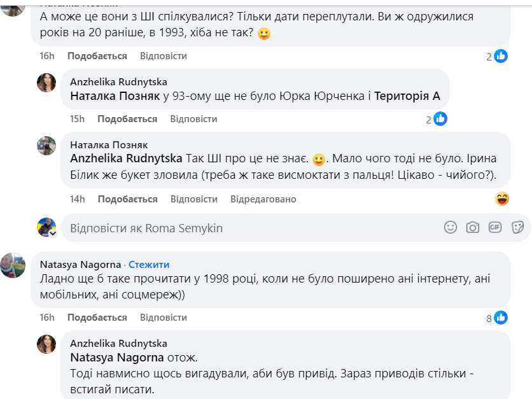Viewport: 532px width, 399px height.
Task: Open the like reaction on the 15h comment
Action: (x=440, y=118)
